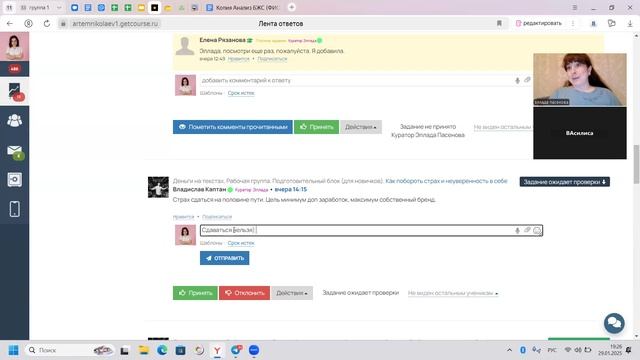
Task: Click the webcam video thumbnail of the speaker
Action: (580, 80)
